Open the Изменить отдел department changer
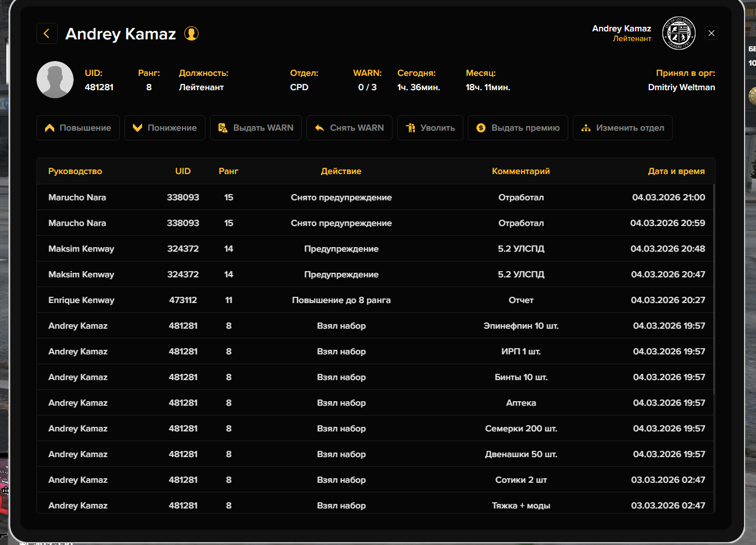 pyautogui.click(x=622, y=128)
